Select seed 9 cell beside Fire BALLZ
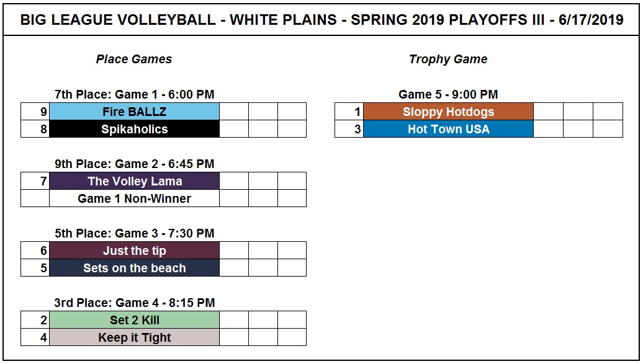643x364 pixels. click(35, 112)
